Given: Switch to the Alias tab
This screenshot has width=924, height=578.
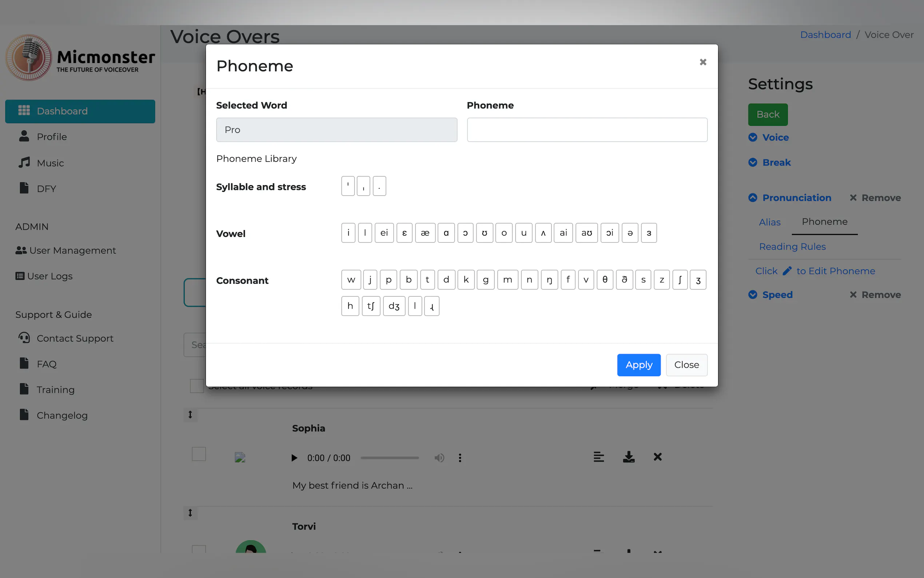Looking at the screenshot, I should pyautogui.click(x=769, y=222).
